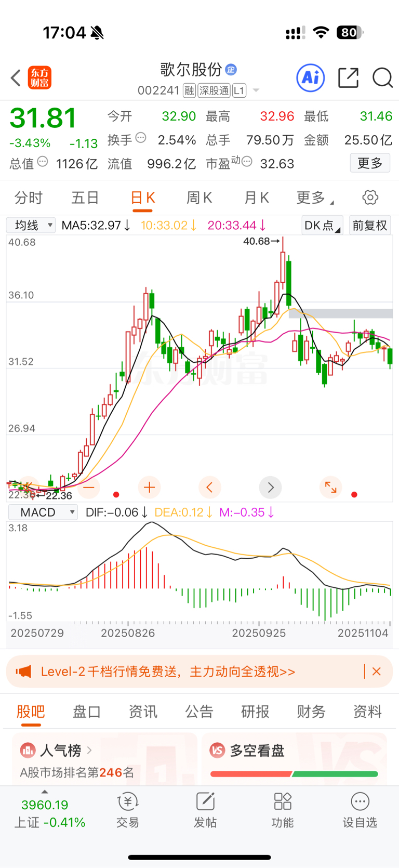Toggle the DK点 option
Viewport: 399px width, 868px height.
point(322,225)
